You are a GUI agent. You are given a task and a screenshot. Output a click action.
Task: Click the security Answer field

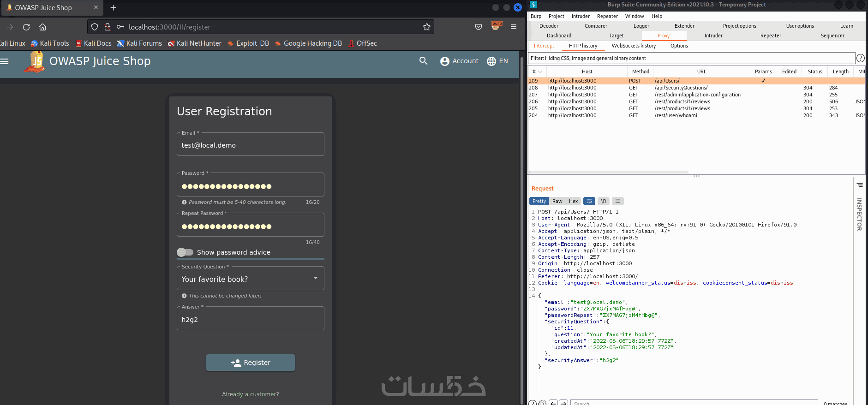251,319
